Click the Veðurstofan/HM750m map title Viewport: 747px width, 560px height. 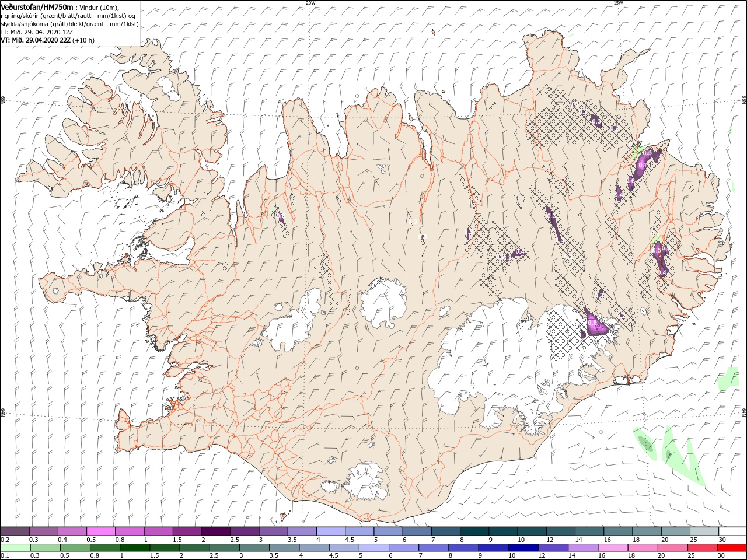click(37, 6)
